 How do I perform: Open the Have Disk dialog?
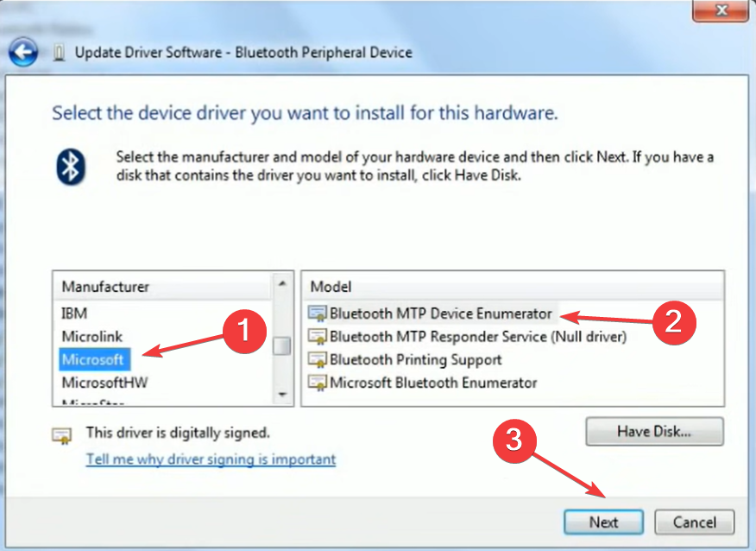point(654,431)
